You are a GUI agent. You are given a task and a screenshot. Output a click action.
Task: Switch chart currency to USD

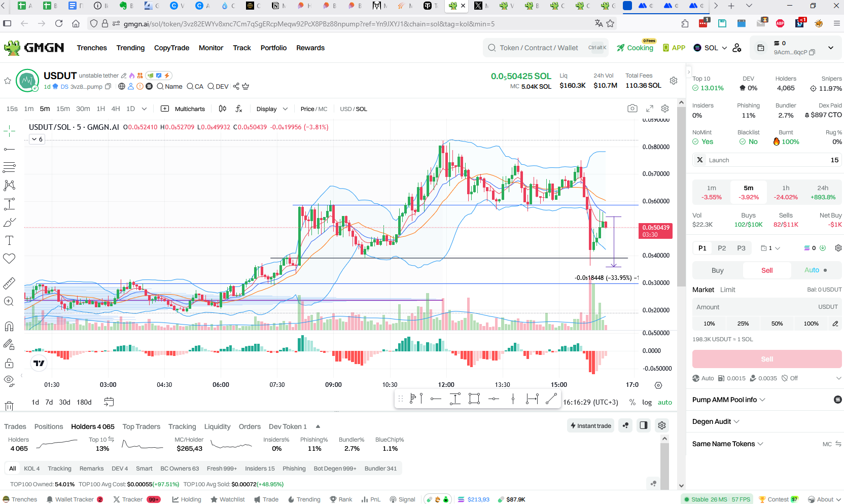(x=345, y=109)
